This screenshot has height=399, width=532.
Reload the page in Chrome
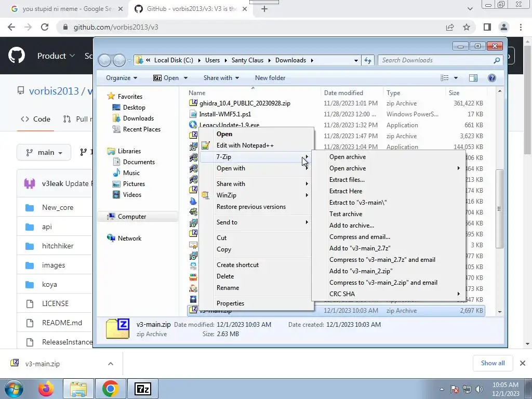click(45, 27)
